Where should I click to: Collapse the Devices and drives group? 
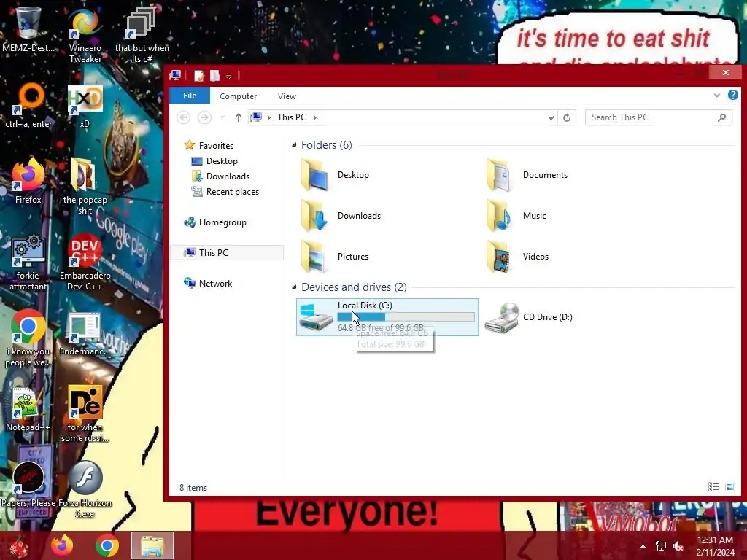tap(294, 287)
